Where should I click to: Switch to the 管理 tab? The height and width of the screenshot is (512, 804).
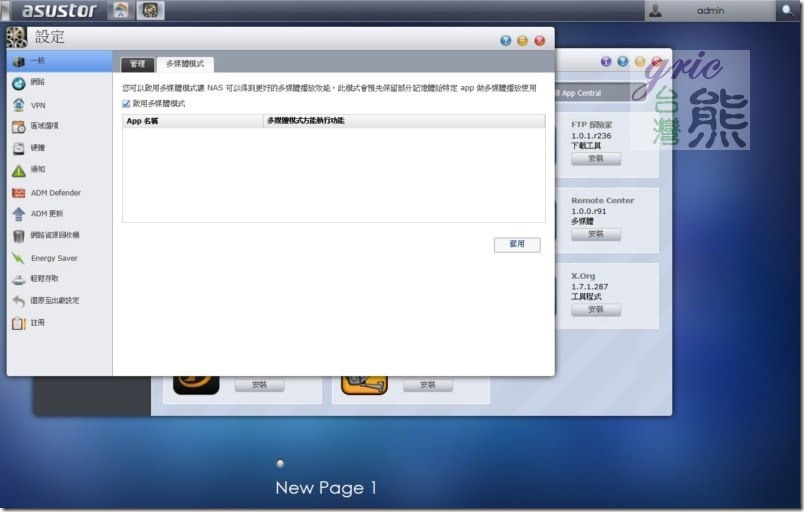(x=137, y=64)
